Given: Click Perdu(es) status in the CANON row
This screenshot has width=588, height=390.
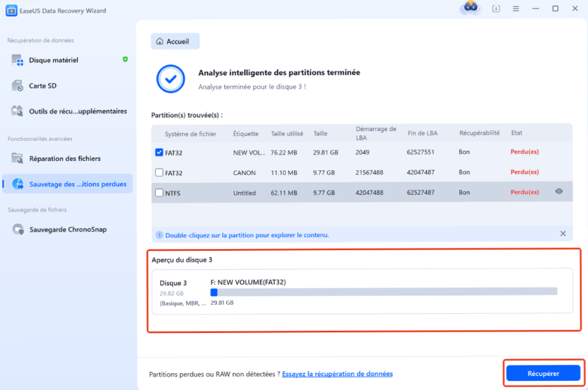Looking at the screenshot, I should point(524,172).
